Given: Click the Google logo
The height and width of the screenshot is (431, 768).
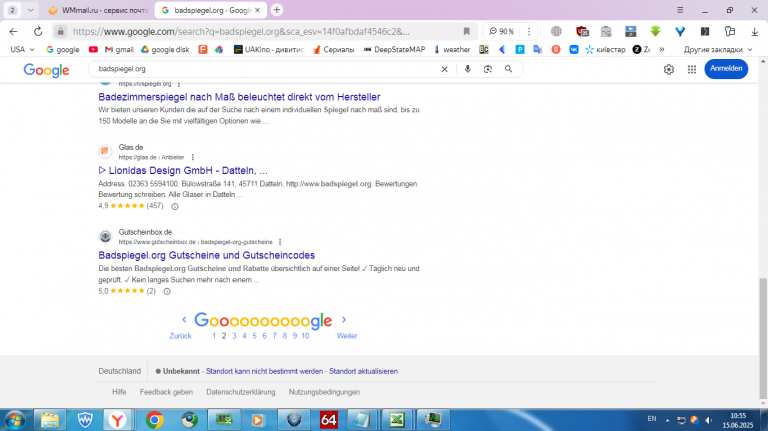Looking at the screenshot, I should coord(47,70).
